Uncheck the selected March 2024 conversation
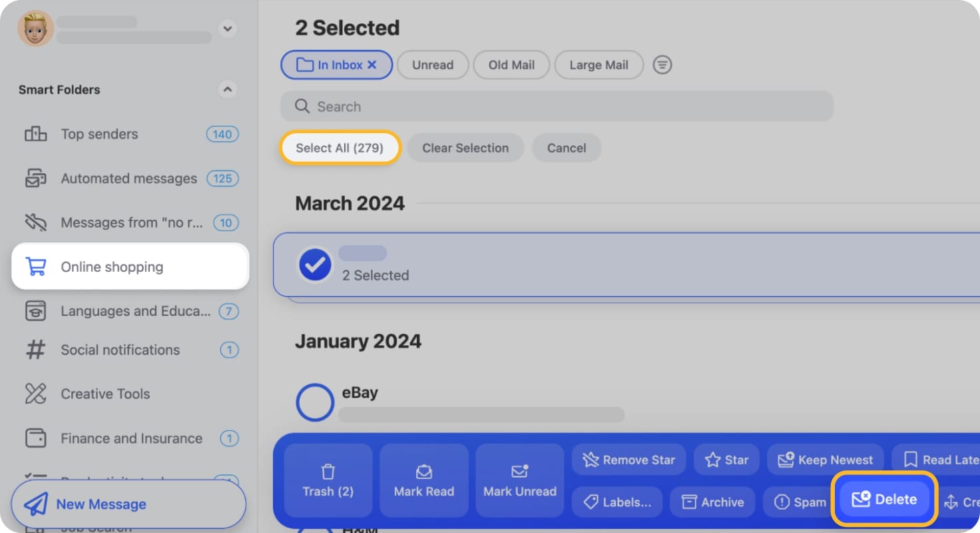This screenshot has width=980, height=533. pos(314,265)
